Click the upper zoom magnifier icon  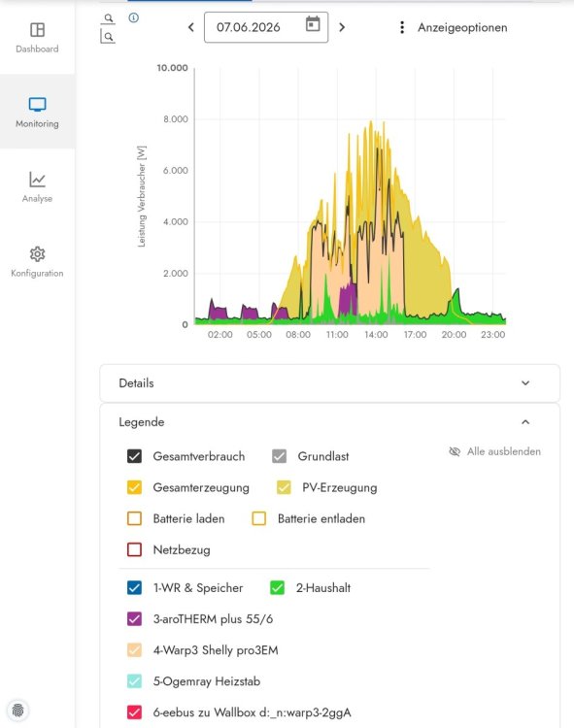(108, 18)
